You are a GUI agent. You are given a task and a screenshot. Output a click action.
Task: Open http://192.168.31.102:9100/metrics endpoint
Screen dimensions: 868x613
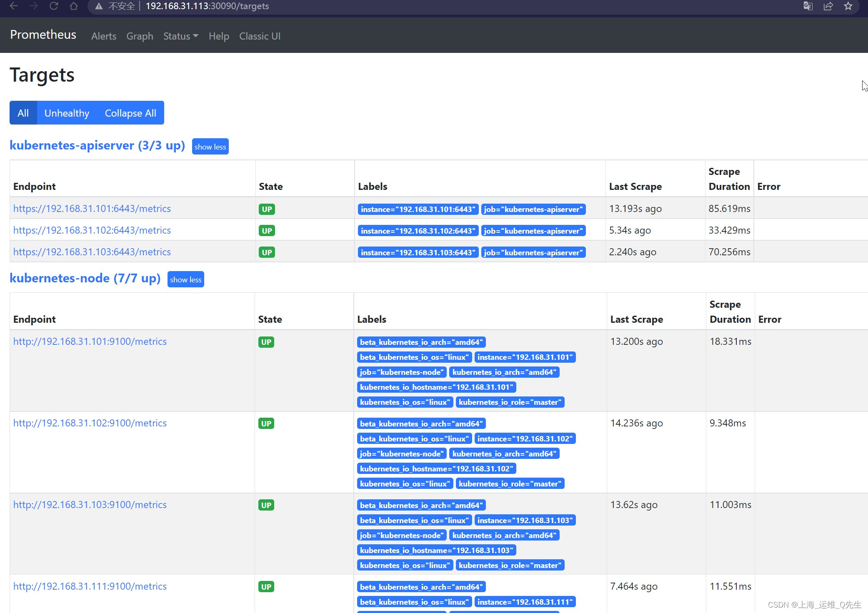[90, 423]
